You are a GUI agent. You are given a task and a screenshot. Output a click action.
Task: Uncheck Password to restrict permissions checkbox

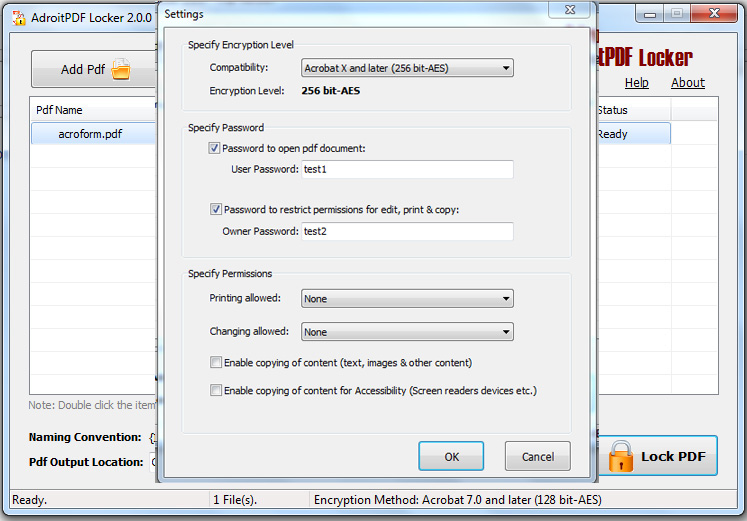tap(216, 209)
